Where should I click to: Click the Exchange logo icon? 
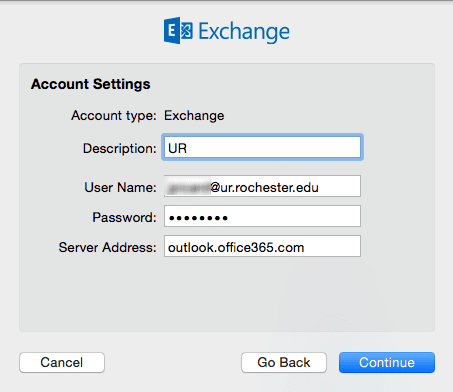[x=178, y=31]
